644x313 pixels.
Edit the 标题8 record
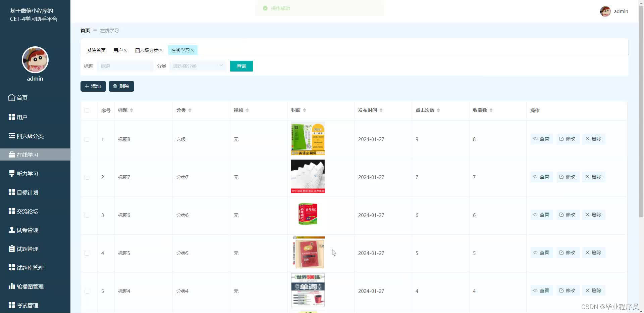pos(568,139)
